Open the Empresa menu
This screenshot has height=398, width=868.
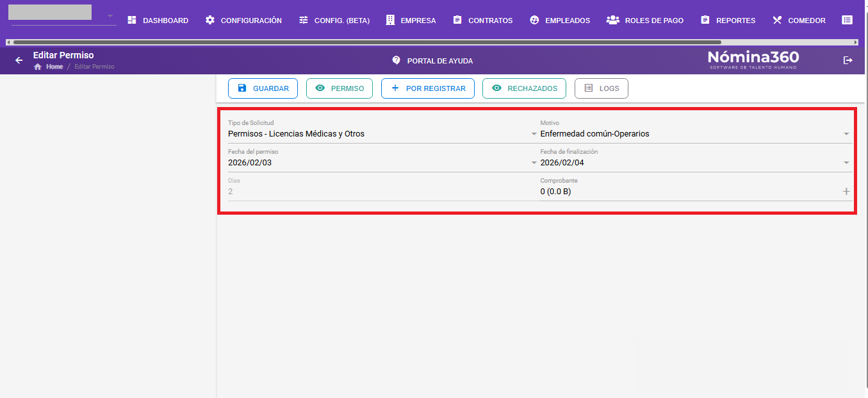[411, 20]
